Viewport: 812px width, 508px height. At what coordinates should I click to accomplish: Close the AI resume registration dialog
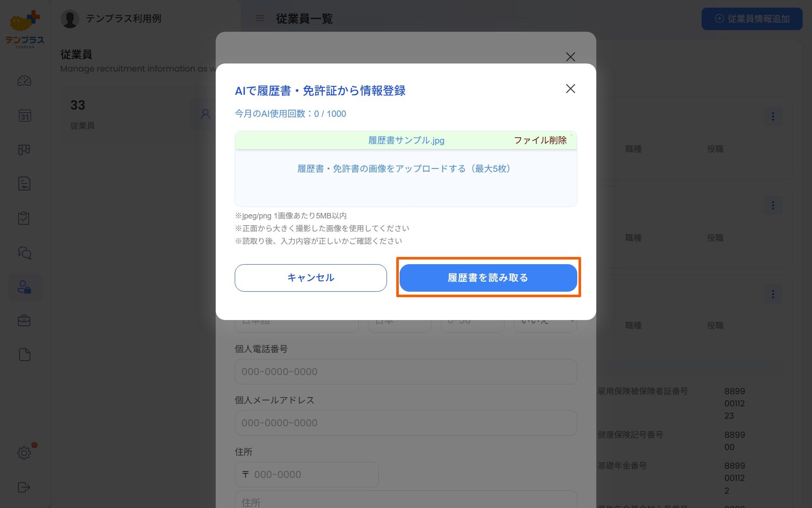pyautogui.click(x=571, y=88)
